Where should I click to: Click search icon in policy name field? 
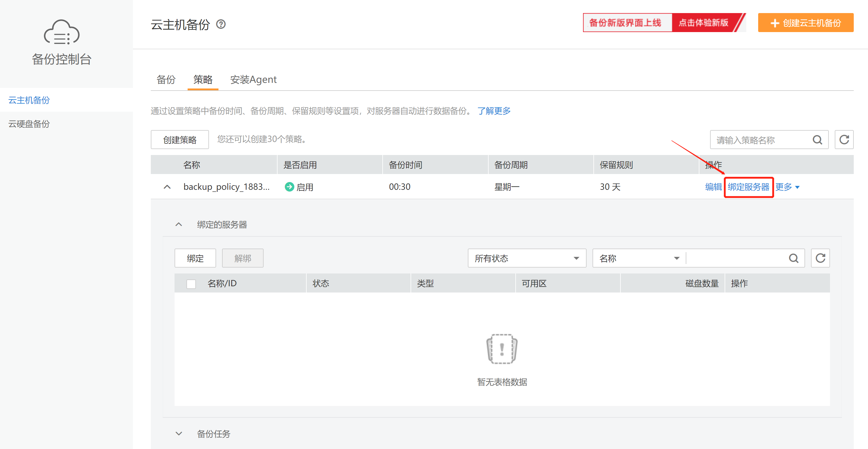(x=817, y=140)
